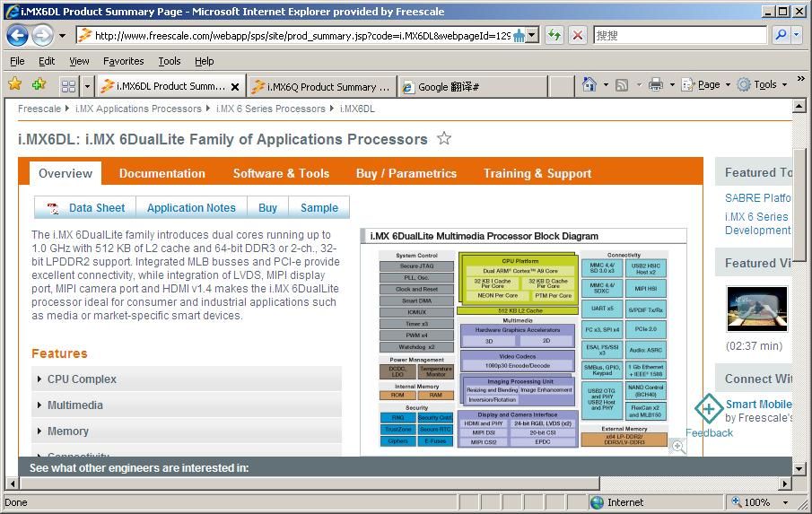This screenshot has width=812, height=514.
Task: Close the i.MX6DL Product Summary tab
Action: [x=235, y=87]
